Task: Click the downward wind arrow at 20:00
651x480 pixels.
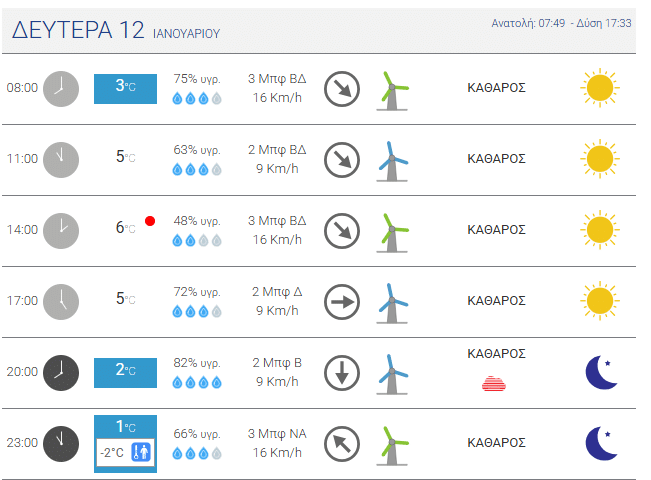Action: [342, 372]
